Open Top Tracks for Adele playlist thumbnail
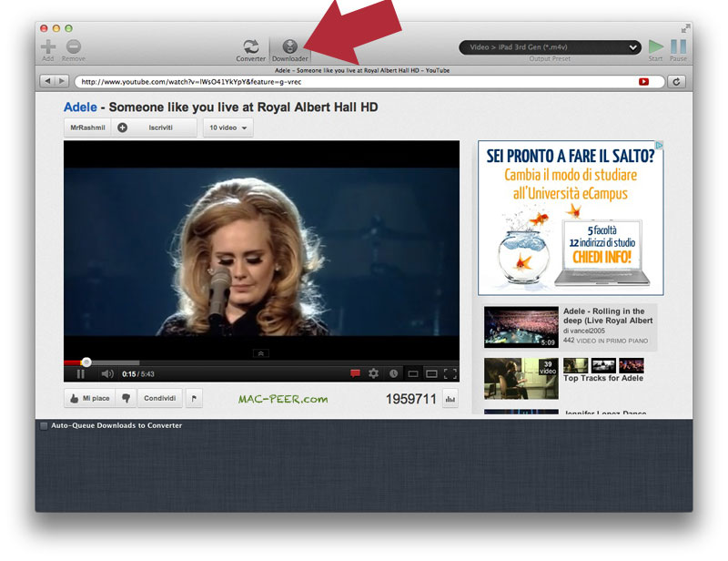This screenshot has width=728, height=561. [521, 378]
